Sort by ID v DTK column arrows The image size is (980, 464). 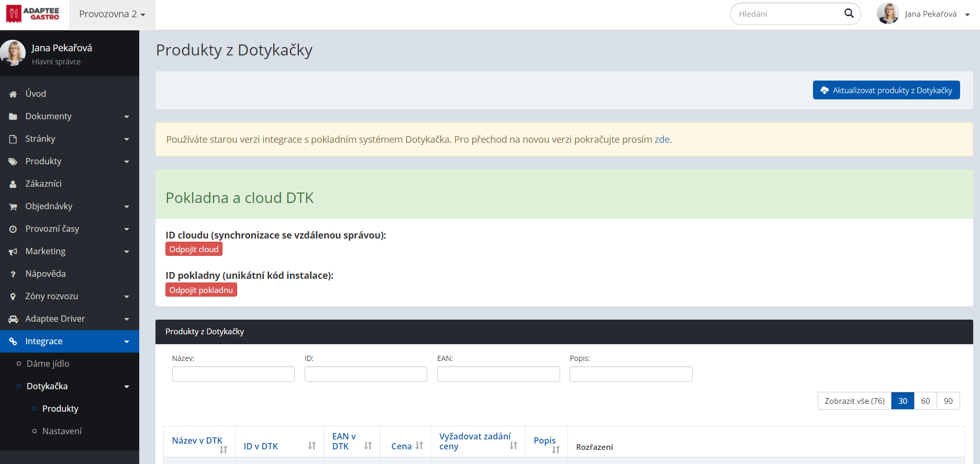pyautogui.click(x=312, y=446)
